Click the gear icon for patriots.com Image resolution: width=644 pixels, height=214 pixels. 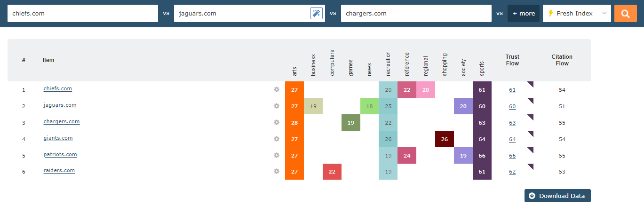[x=277, y=155]
